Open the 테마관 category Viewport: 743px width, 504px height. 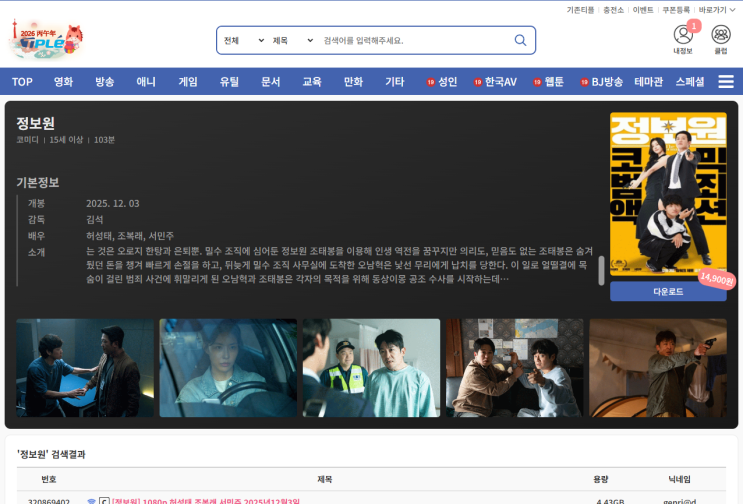pos(649,81)
